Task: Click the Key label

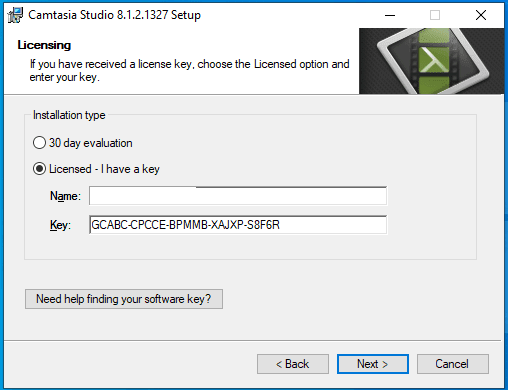Action: [x=60, y=225]
